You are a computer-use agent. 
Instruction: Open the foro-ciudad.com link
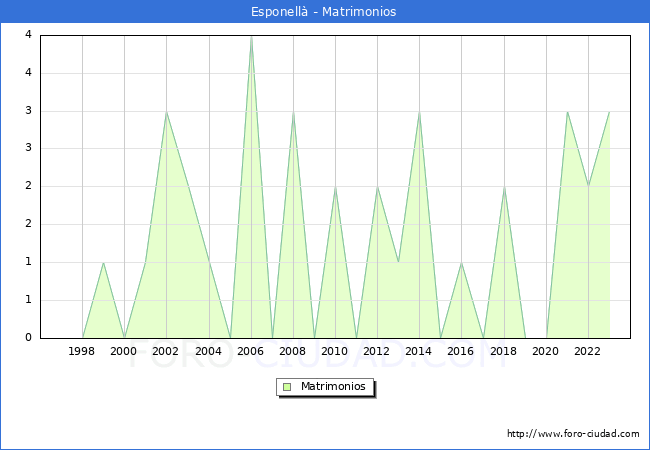[x=573, y=434]
